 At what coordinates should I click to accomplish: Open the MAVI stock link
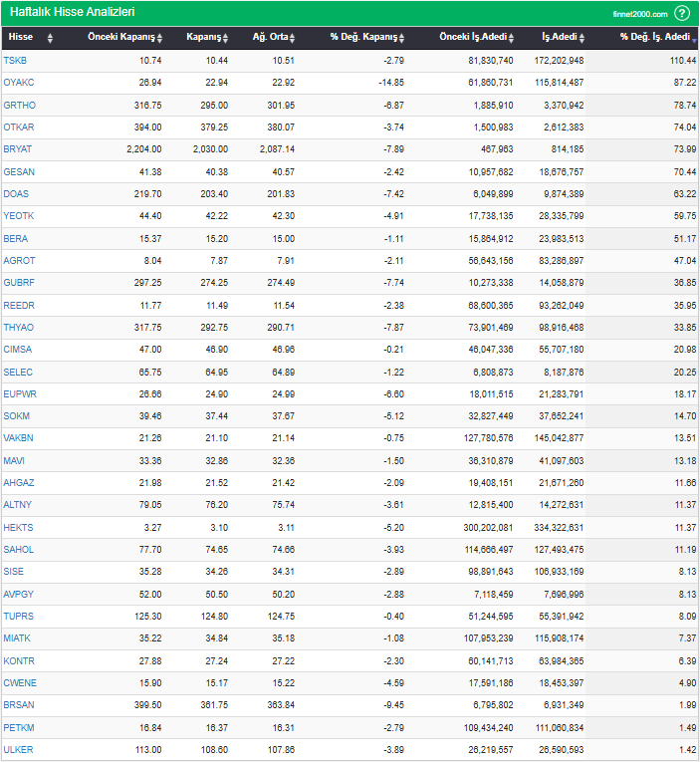(14, 460)
